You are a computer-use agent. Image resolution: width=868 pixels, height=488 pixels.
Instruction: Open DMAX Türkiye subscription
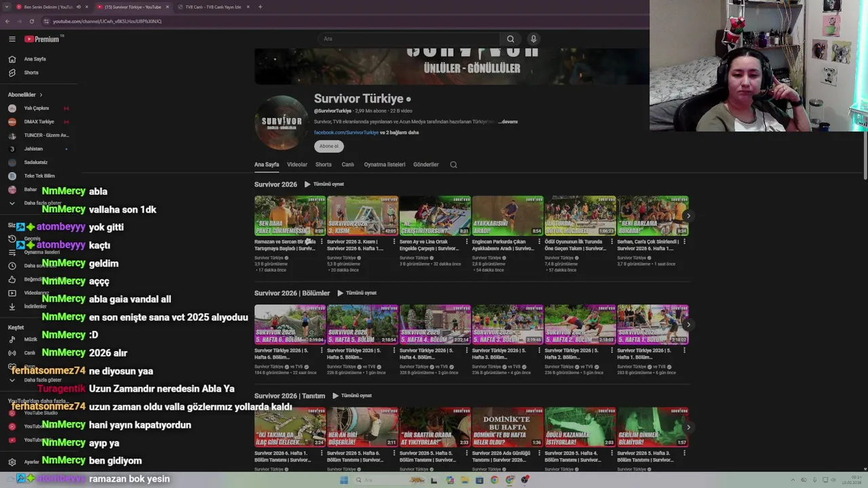click(39, 122)
